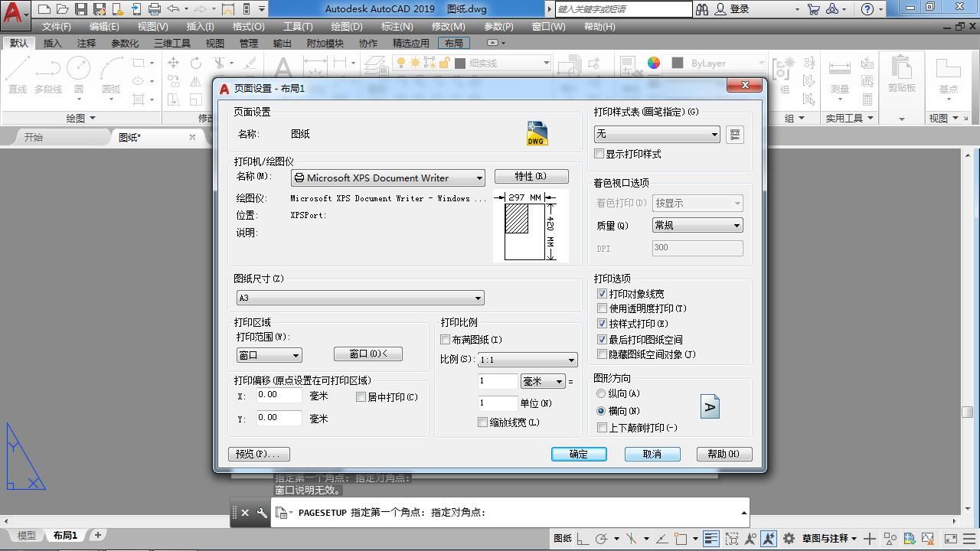980x551 pixels.
Task: Check the 上下颠倒打印 checkbox
Action: (x=602, y=428)
